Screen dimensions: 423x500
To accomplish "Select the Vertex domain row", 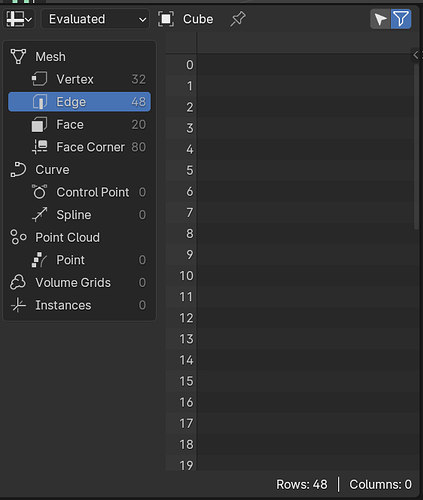I will pos(79,79).
